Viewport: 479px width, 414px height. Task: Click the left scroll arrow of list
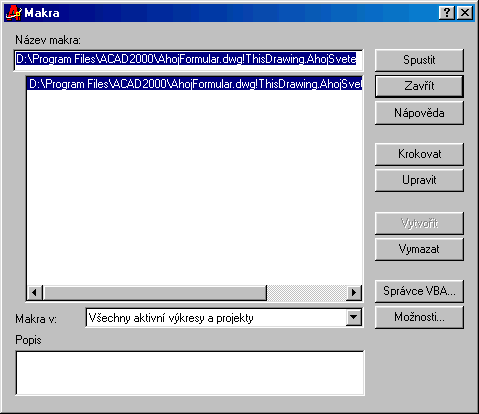[x=35, y=293]
